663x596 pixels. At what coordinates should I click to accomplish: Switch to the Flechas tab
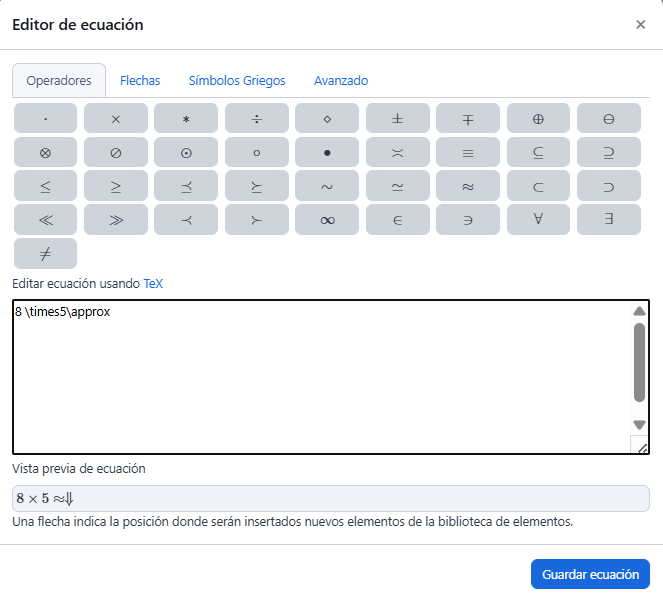tap(140, 81)
